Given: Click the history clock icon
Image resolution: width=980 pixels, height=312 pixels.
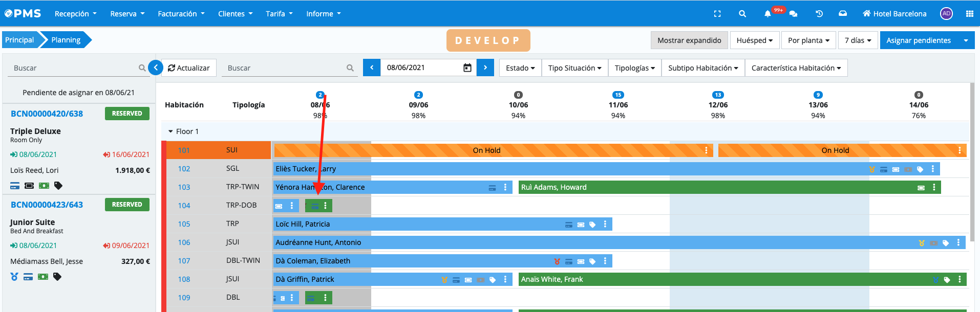Looking at the screenshot, I should tap(819, 14).
